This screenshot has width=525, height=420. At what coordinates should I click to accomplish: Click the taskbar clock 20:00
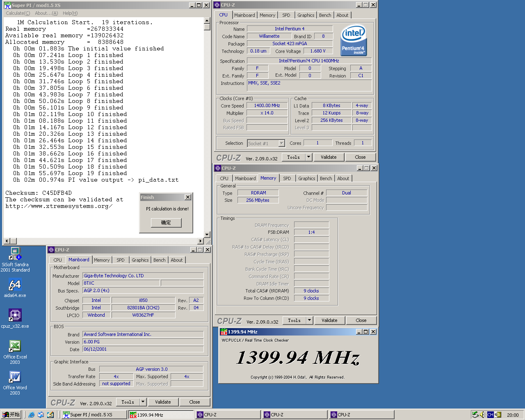513,415
